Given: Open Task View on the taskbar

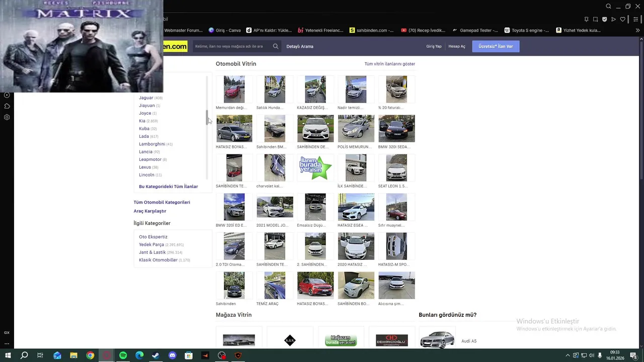Looking at the screenshot, I should pos(40,355).
